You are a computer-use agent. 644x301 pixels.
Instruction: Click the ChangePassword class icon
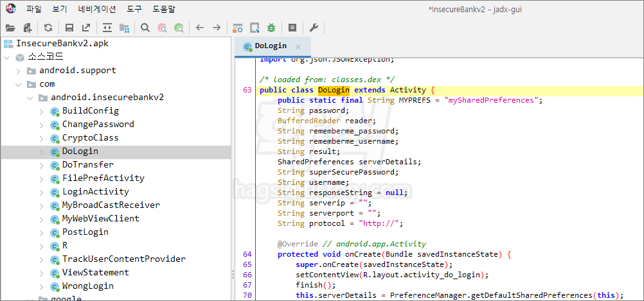click(55, 125)
